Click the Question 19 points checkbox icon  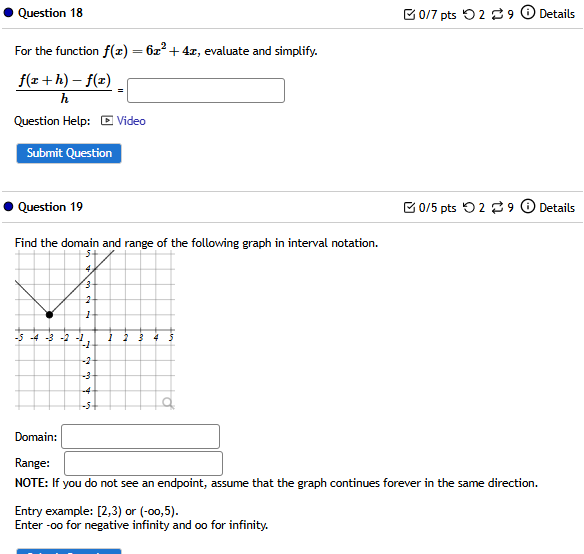click(409, 208)
